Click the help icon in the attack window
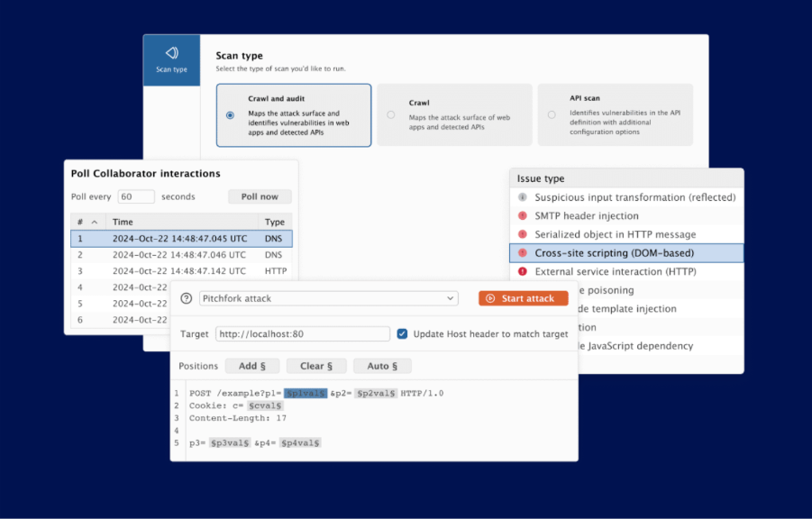Viewport: 812px width, 519px height. click(x=187, y=297)
